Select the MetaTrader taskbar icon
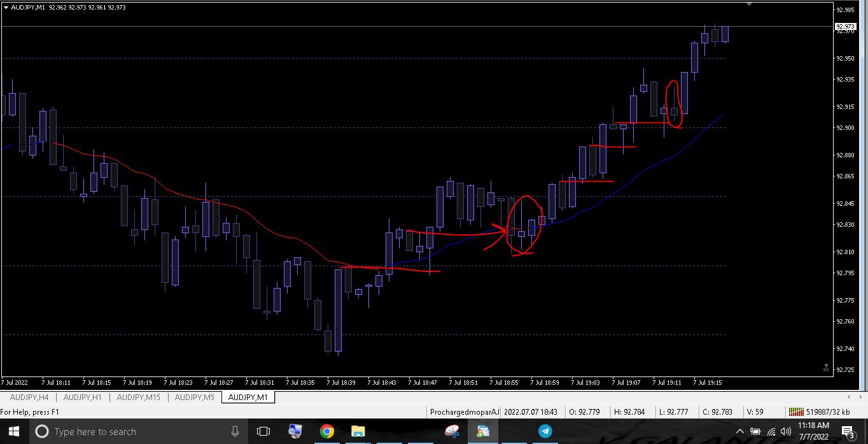This screenshot has height=444, width=868. tap(483, 431)
